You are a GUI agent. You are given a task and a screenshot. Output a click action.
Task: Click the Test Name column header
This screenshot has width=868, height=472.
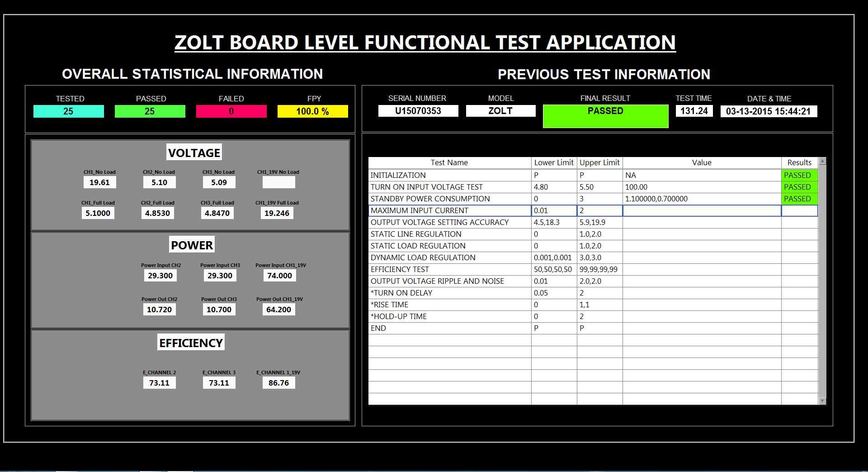450,163
